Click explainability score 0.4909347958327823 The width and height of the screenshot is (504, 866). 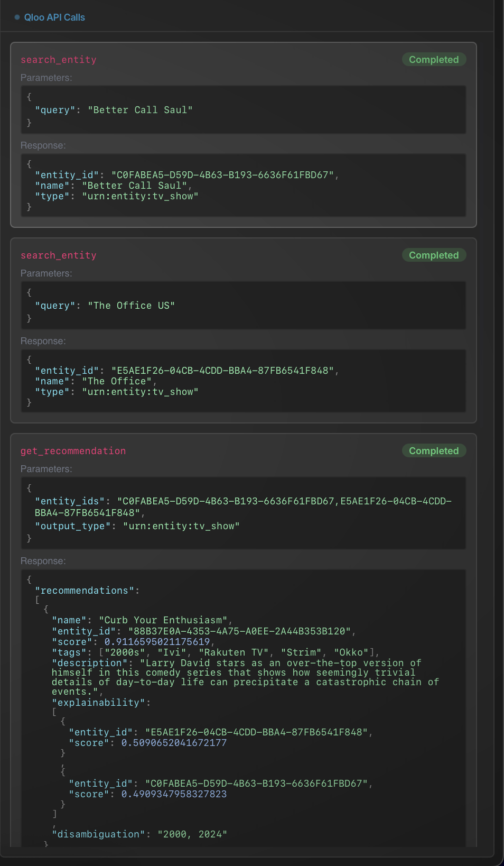(x=174, y=794)
